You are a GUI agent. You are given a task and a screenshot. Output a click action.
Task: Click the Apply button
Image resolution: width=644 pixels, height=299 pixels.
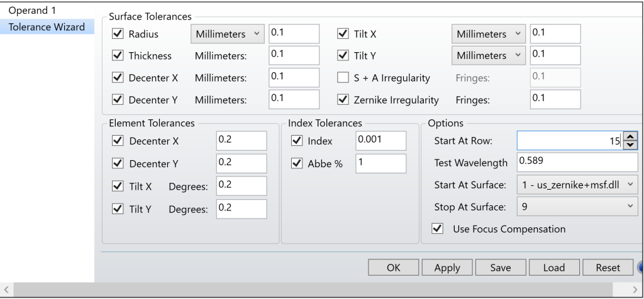(447, 268)
